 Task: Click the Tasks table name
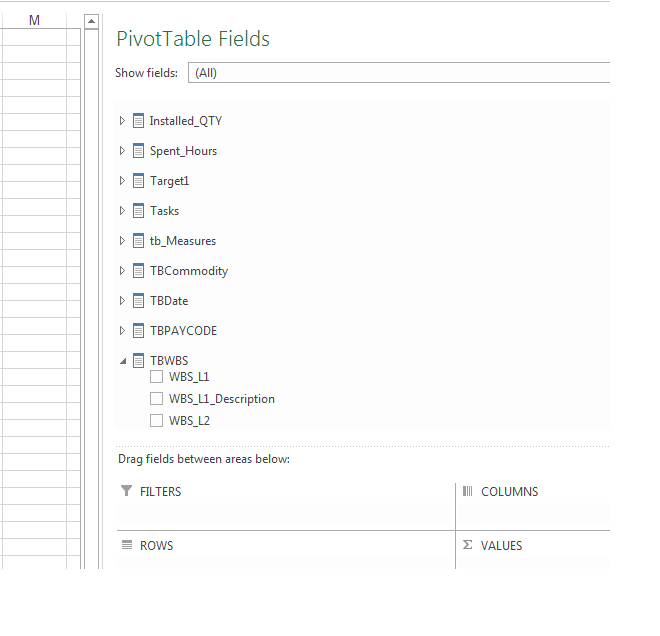[165, 211]
